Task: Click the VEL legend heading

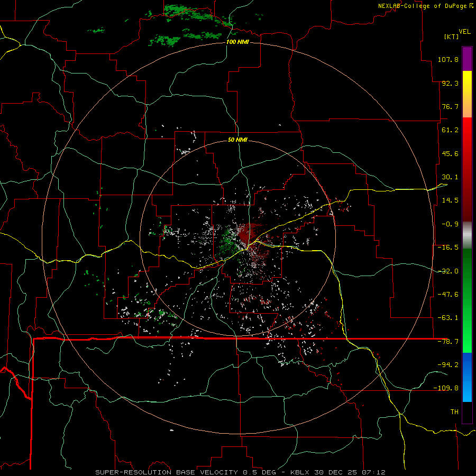Action: click(464, 32)
